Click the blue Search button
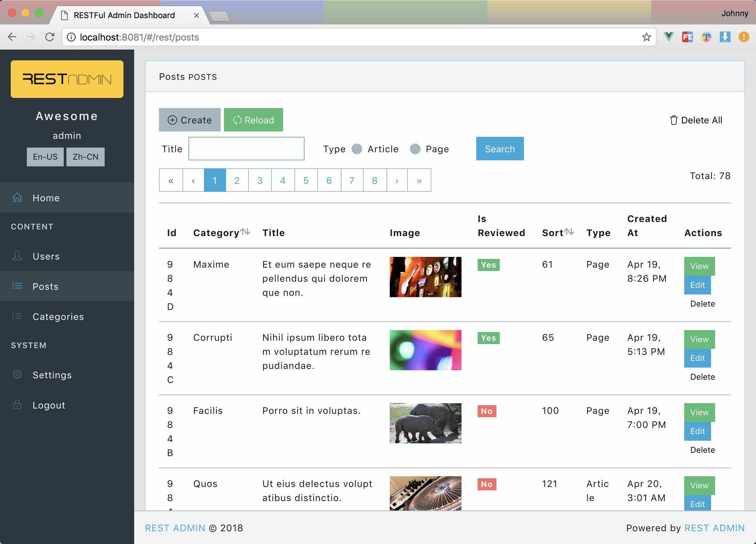The height and width of the screenshot is (544, 756). point(499,149)
